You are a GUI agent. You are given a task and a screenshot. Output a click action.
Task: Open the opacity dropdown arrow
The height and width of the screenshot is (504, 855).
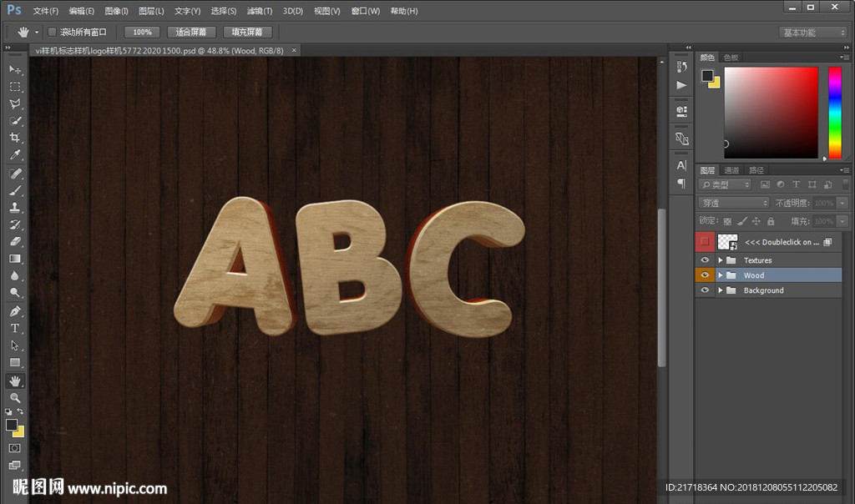pos(842,203)
